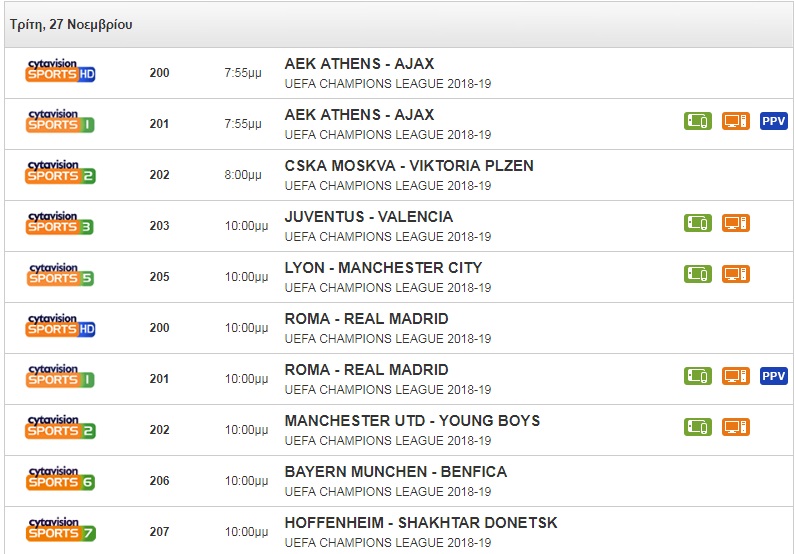Click the Cytavision Sports 3 channel logo
The height and width of the screenshot is (554, 794).
tap(60, 224)
